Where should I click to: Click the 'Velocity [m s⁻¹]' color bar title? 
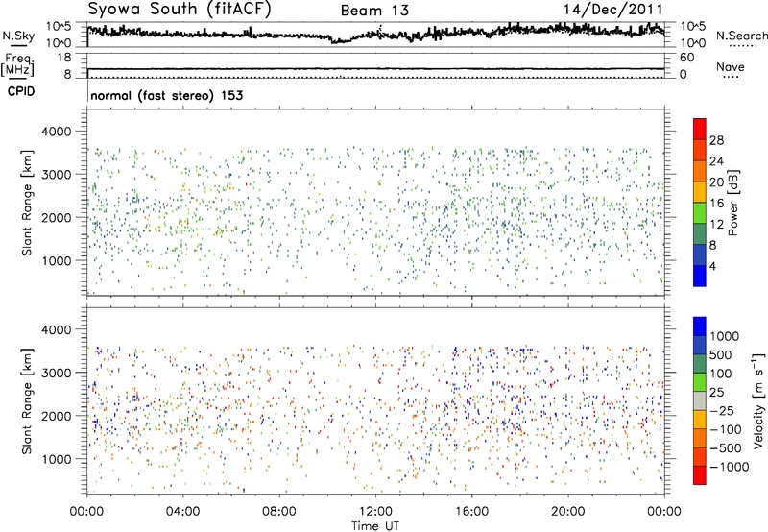(757, 400)
